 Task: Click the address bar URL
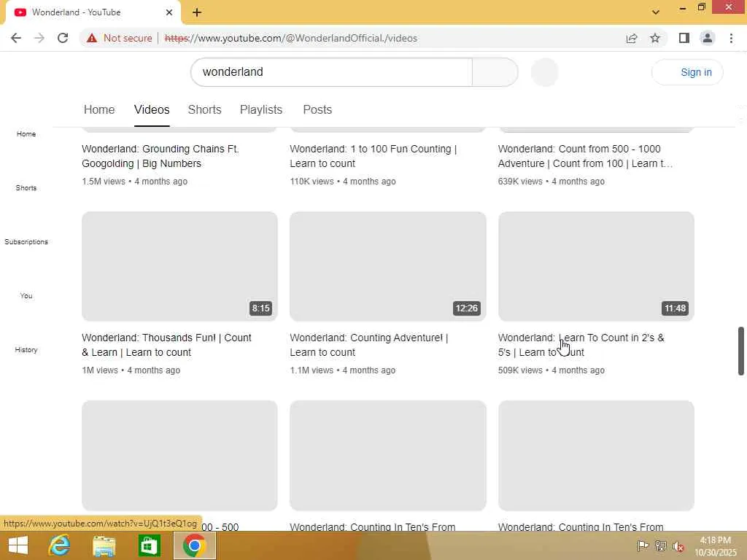coord(290,38)
